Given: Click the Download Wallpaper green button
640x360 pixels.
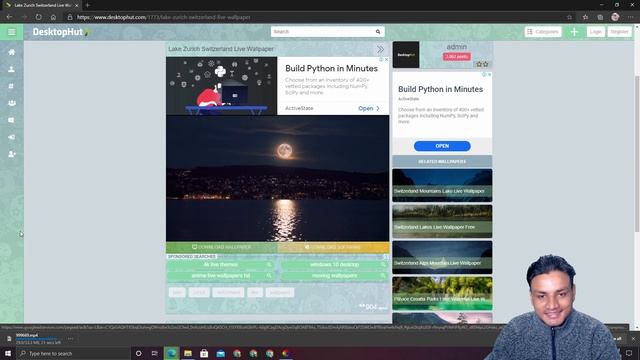Looking at the screenshot, I should pos(222,247).
